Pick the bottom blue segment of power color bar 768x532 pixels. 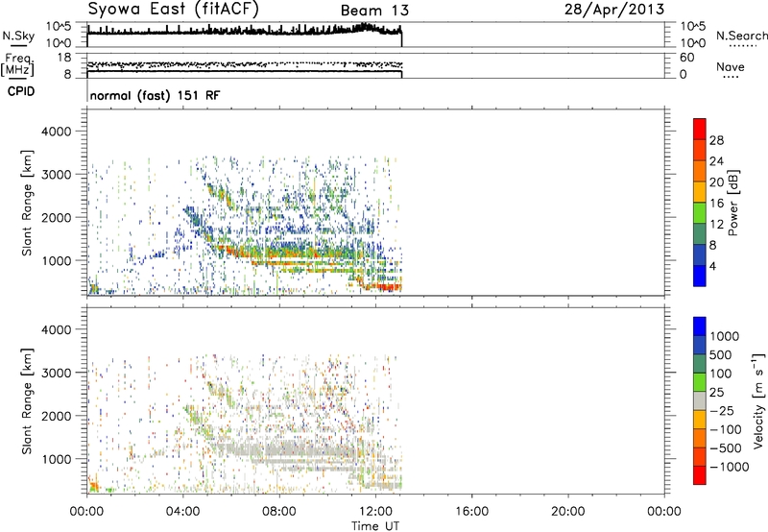pos(700,276)
